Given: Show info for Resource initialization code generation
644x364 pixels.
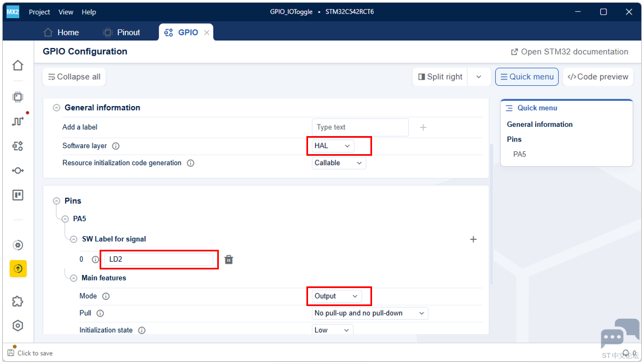Looking at the screenshot, I should (190, 163).
